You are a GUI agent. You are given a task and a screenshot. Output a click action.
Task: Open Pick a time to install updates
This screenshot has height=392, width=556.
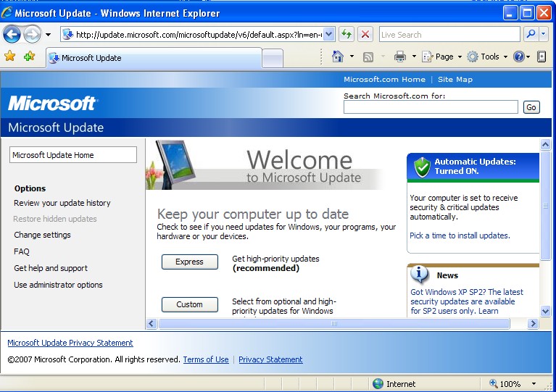[x=460, y=235]
